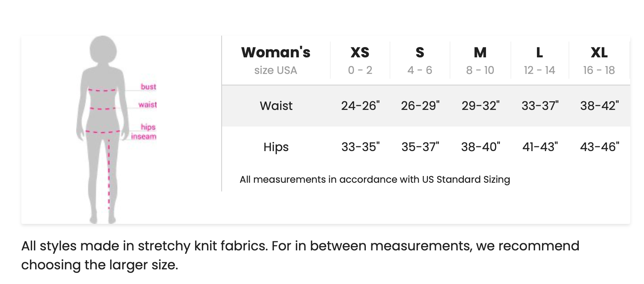Click the pink bust label on diagram
The image size is (644, 284).
coord(148,87)
